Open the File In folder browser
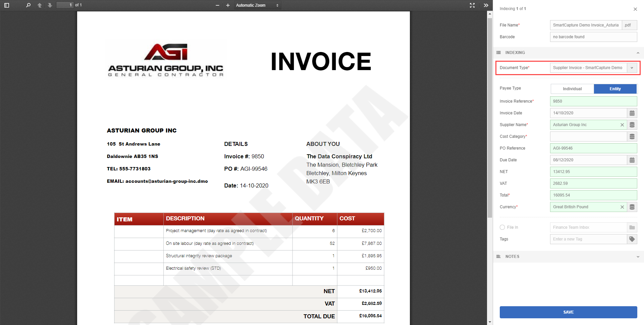 click(632, 227)
